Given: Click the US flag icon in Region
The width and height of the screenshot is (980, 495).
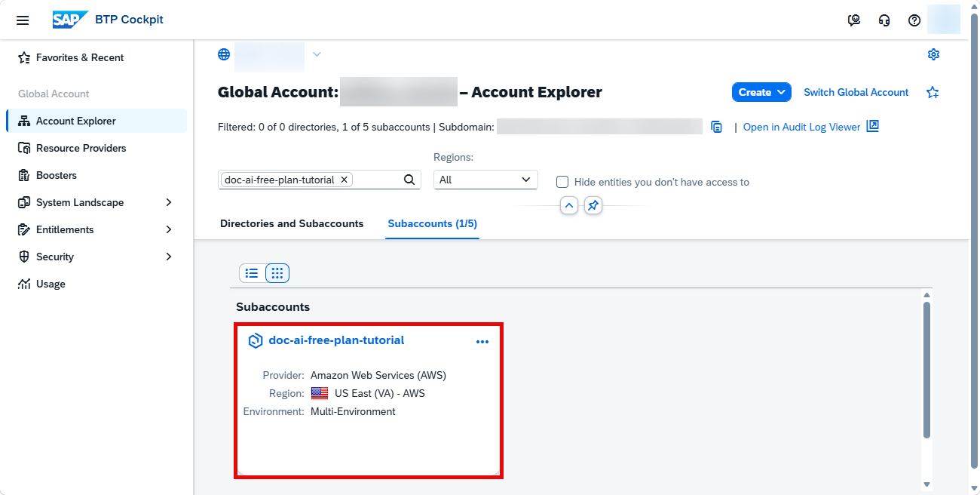Looking at the screenshot, I should point(320,393).
